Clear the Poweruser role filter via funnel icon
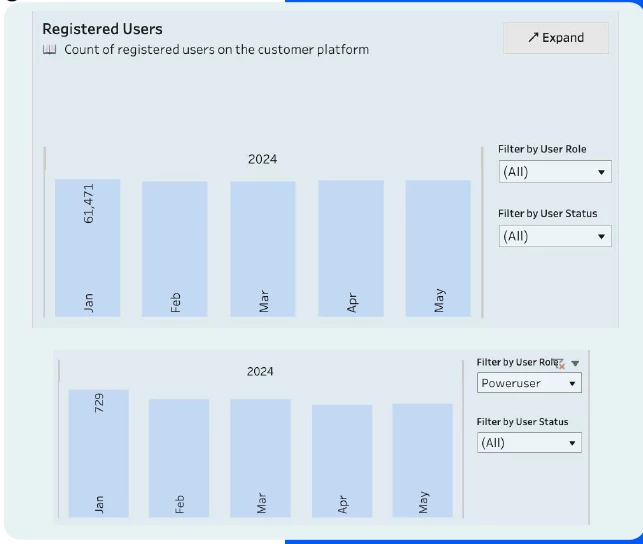This screenshot has height=544, width=643. 559,363
